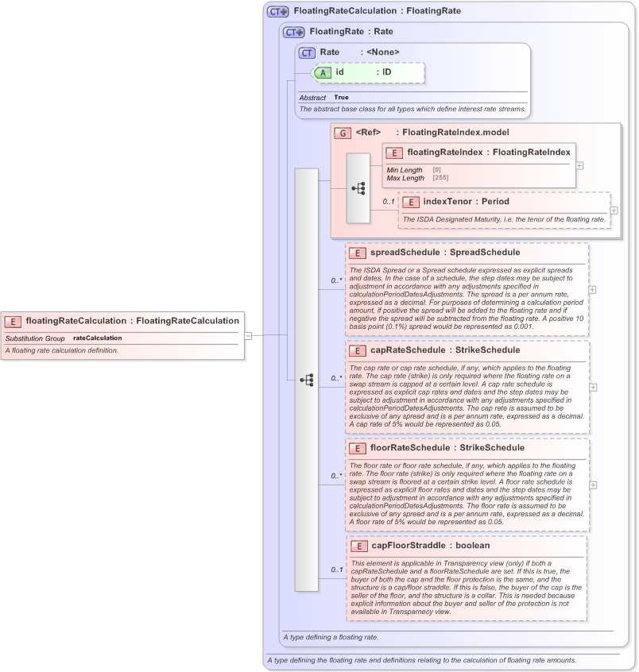Expand the floatingRateIndex element
Viewport: 639px width, 672px height.
click(579, 165)
